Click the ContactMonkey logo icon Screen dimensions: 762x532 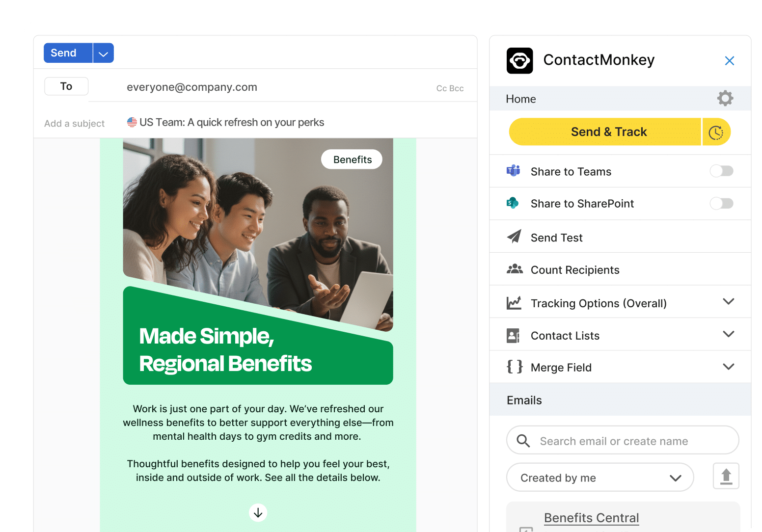point(520,60)
